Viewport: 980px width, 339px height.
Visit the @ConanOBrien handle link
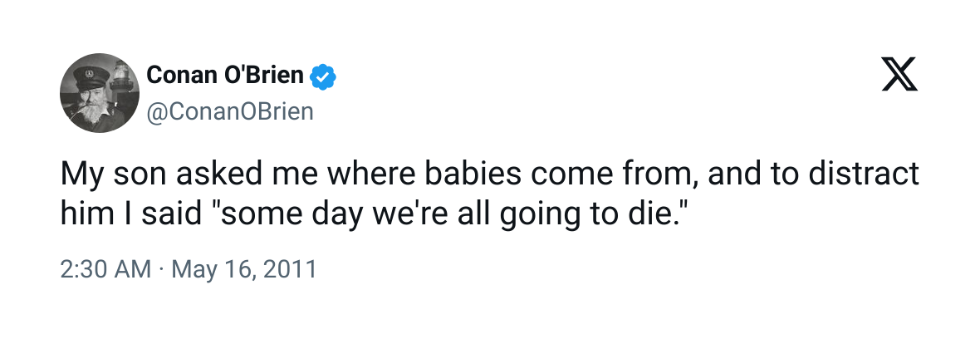(230, 111)
